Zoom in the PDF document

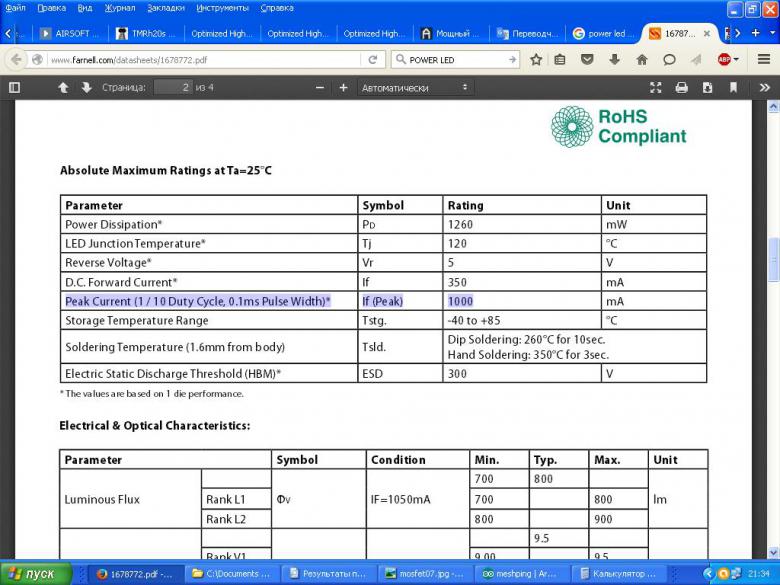tap(344, 88)
